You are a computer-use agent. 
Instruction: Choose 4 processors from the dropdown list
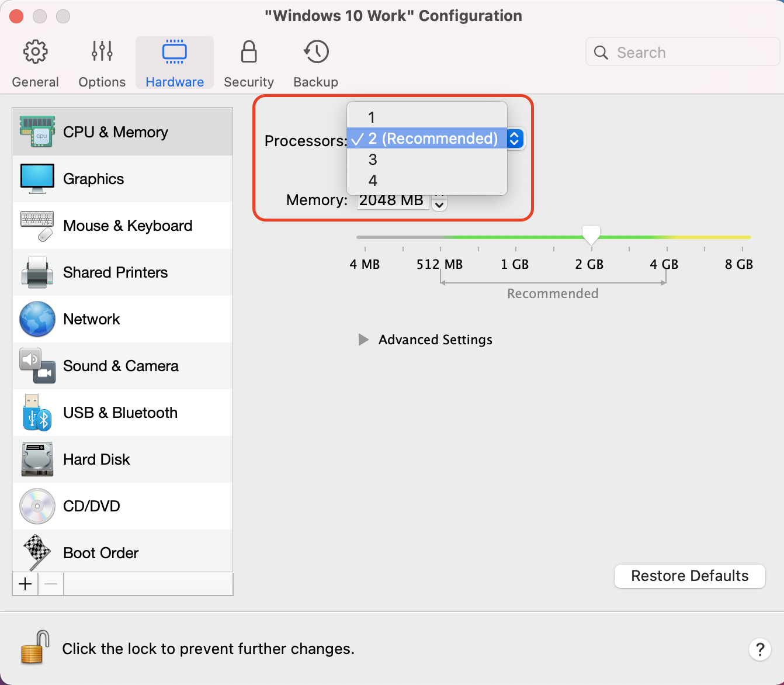click(373, 181)
